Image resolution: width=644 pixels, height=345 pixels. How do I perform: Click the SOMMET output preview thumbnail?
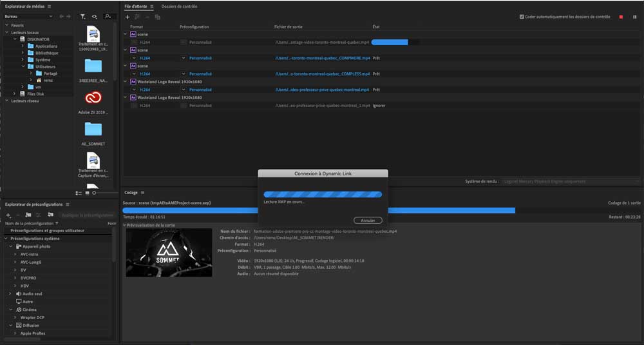tap(169, 253)
